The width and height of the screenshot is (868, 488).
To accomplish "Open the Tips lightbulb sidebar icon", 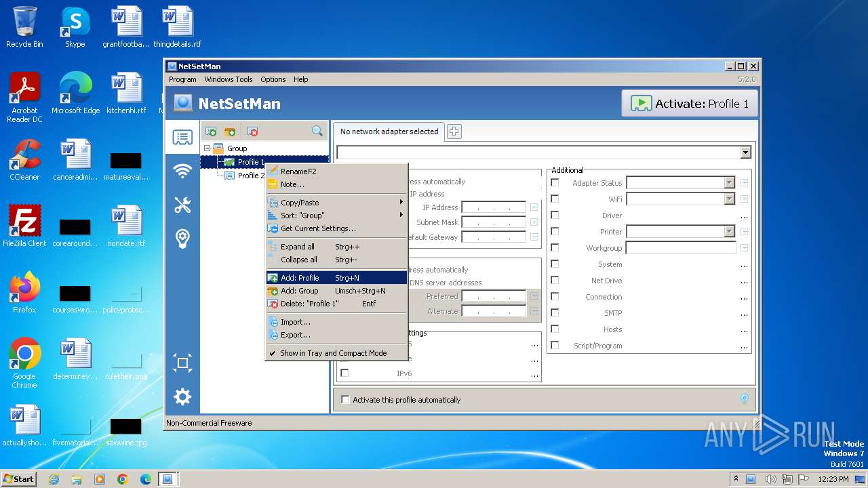I will 182,239.
